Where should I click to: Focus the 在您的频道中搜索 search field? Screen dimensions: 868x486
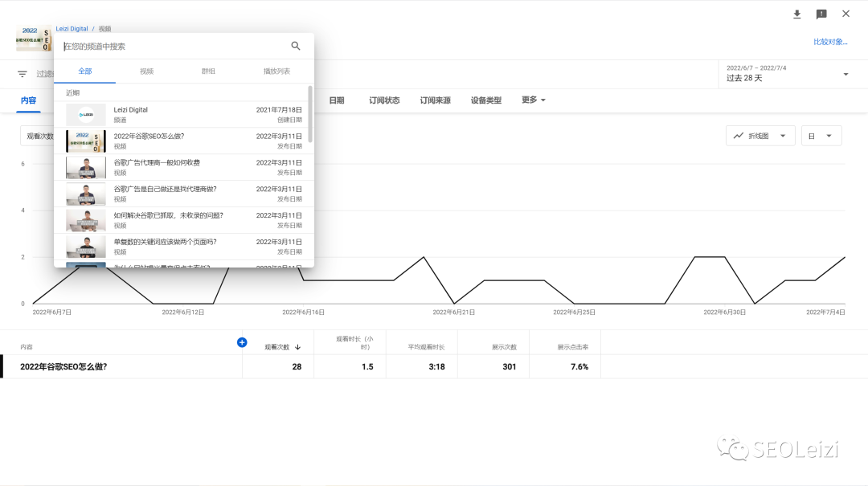coord(174,47)
